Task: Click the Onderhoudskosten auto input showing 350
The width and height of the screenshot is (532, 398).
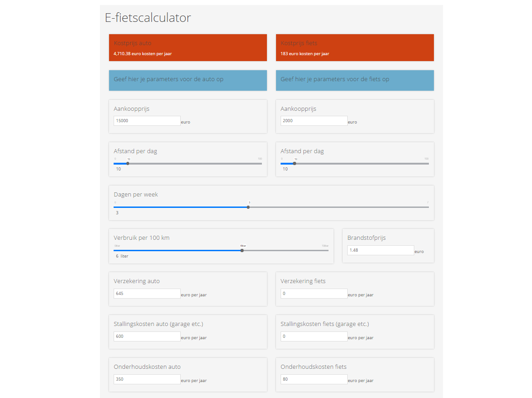Action: (x=147, y=379)
